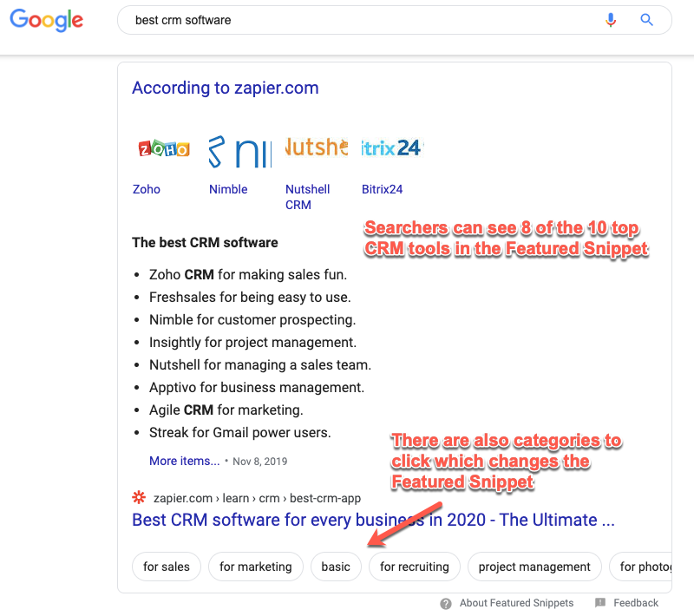Open the Zoho link below its logo
Viewport: 694px width, 616px height.
point(146,189)
